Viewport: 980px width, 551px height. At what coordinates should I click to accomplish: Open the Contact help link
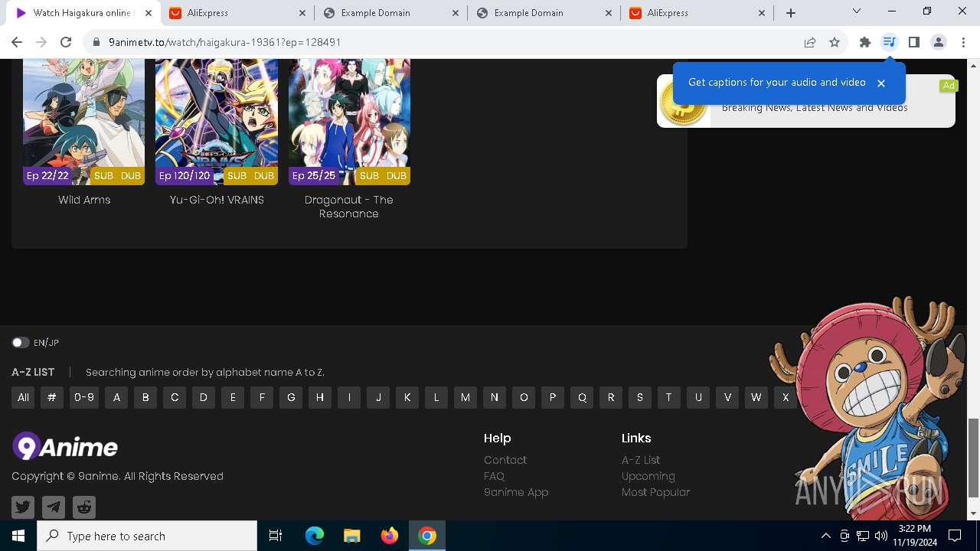(x=505, y=460)
